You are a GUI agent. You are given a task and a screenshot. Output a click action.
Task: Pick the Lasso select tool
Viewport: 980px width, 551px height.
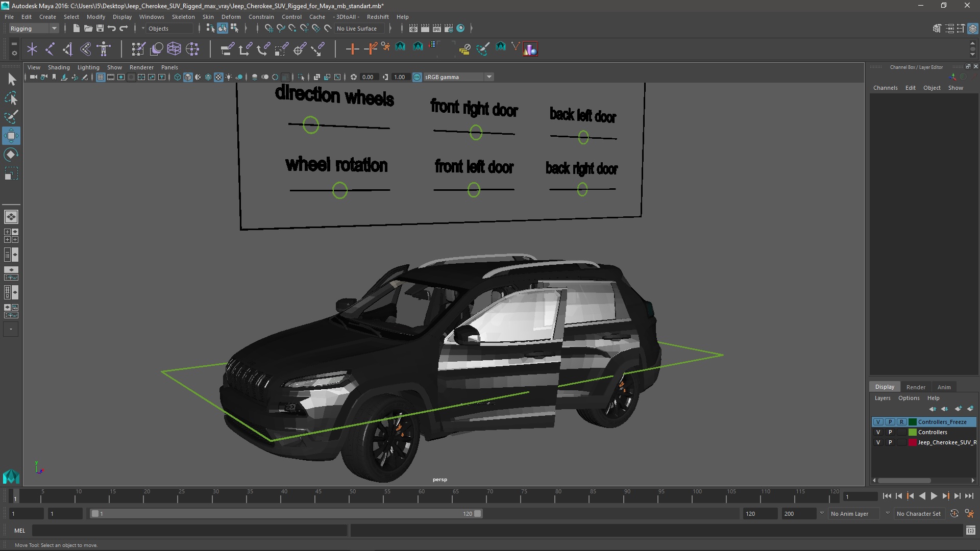click(11, 98)
